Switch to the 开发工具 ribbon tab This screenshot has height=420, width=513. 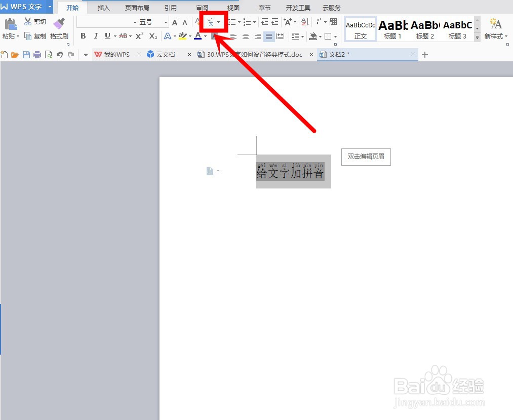click(298, 8)
